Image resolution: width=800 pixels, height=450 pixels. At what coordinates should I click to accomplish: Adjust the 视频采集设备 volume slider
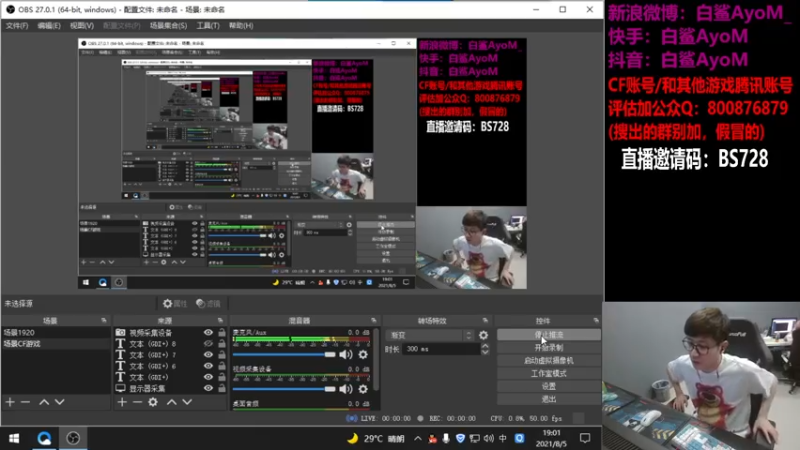pyautogui.click(x=284, y=389)
